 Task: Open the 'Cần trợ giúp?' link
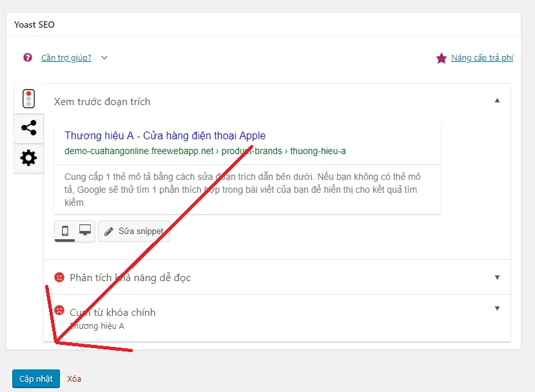(x=66, y=57)
